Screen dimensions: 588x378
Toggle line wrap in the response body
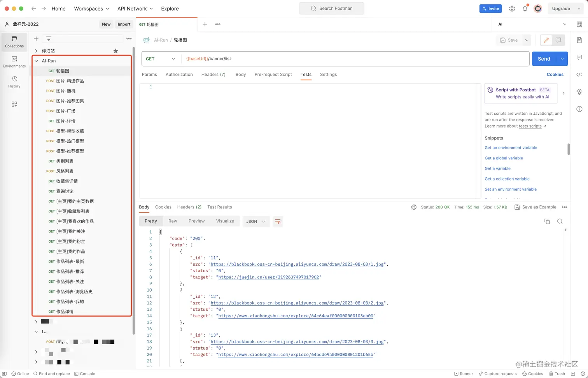pos(278,221)
